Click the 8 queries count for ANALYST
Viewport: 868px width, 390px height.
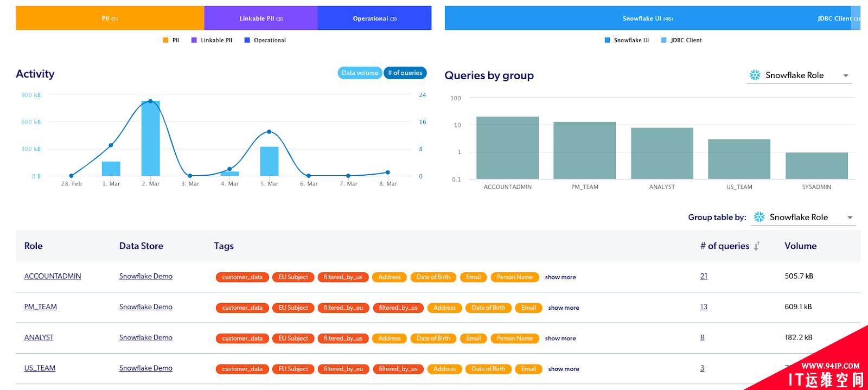coord(702,337)
